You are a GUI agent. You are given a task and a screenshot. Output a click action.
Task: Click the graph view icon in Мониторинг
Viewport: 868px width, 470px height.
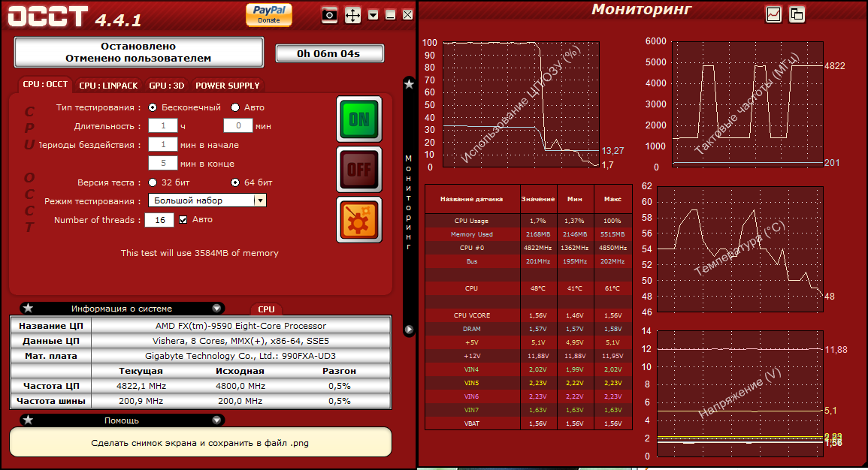[773, 14]
